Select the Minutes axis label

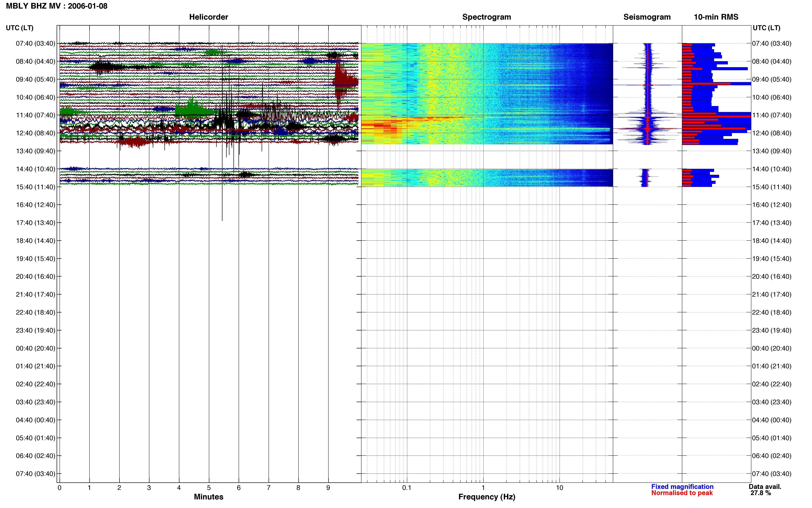click(x=209, y=497)
